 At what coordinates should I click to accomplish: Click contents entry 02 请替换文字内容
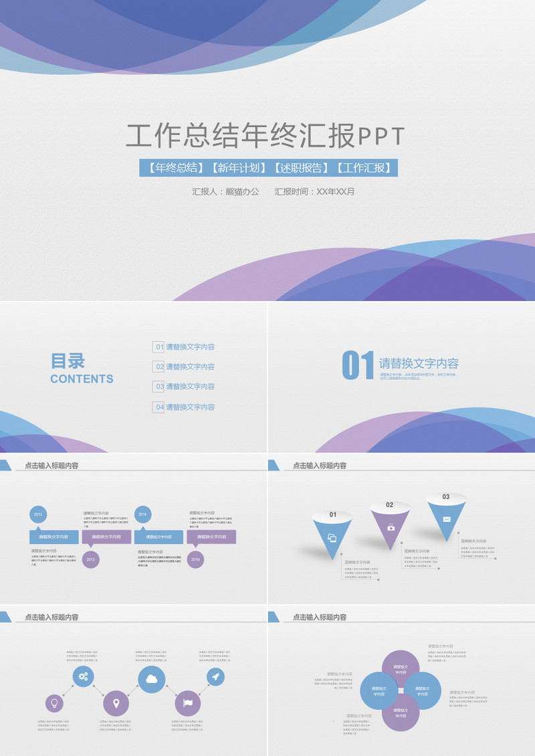pos(184,367)
